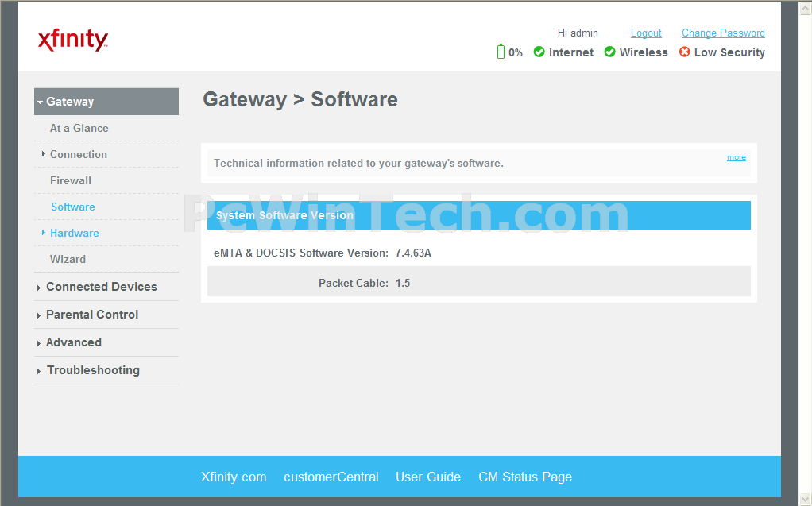The width and height of the screenshot is (812, 506).
Task: Open the CM Status Page link
Action: [525, 477]
